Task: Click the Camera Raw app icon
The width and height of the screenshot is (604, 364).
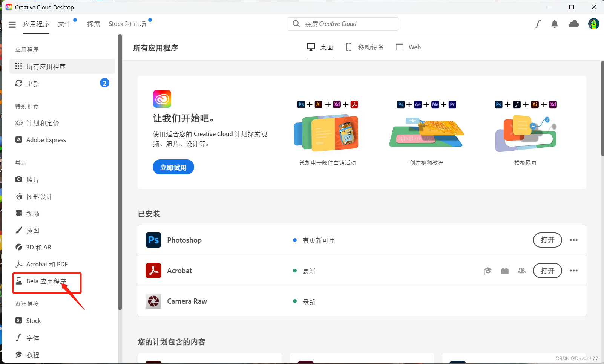Action: pyautogui.click(x=153, y=301)
